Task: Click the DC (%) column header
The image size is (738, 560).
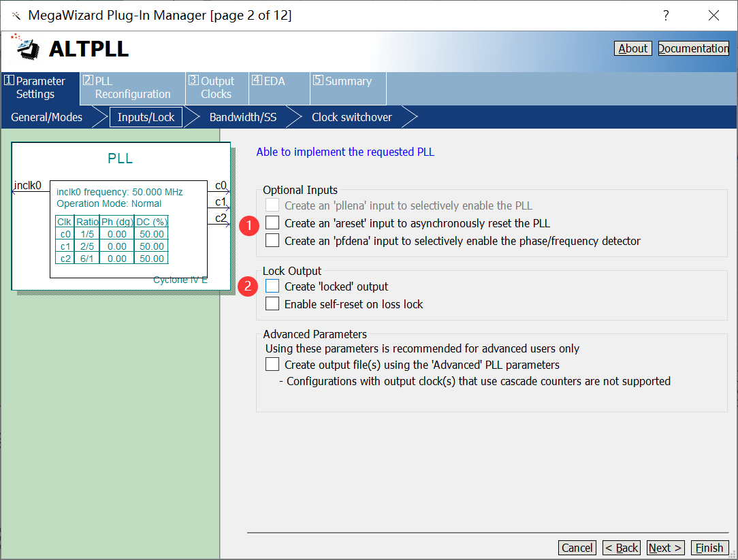Action: pyautogui.click(x=151, y=222)
